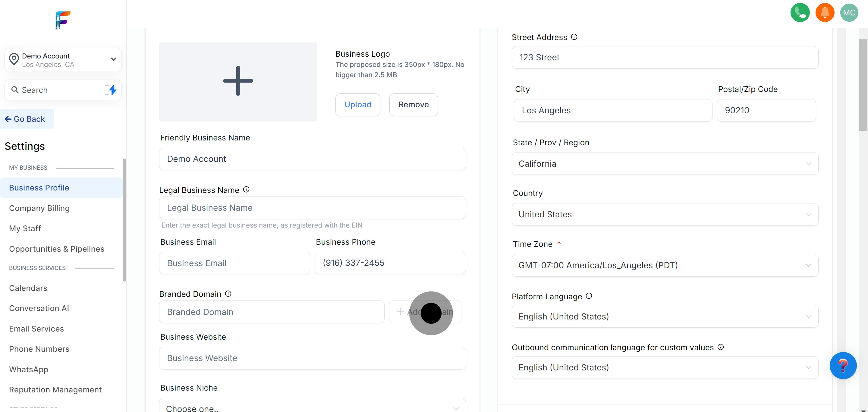The height and width of the screenshot is (412, 868).
Task: Select Business Profile in settings menu
Action: (x=61, y=188)
